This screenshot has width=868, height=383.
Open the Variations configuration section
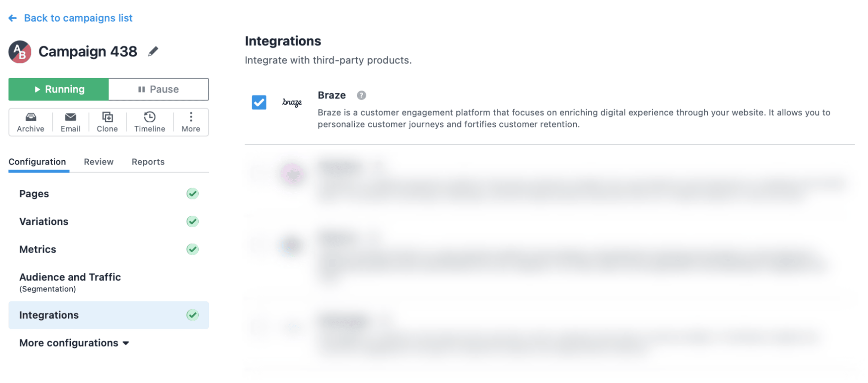44,221
